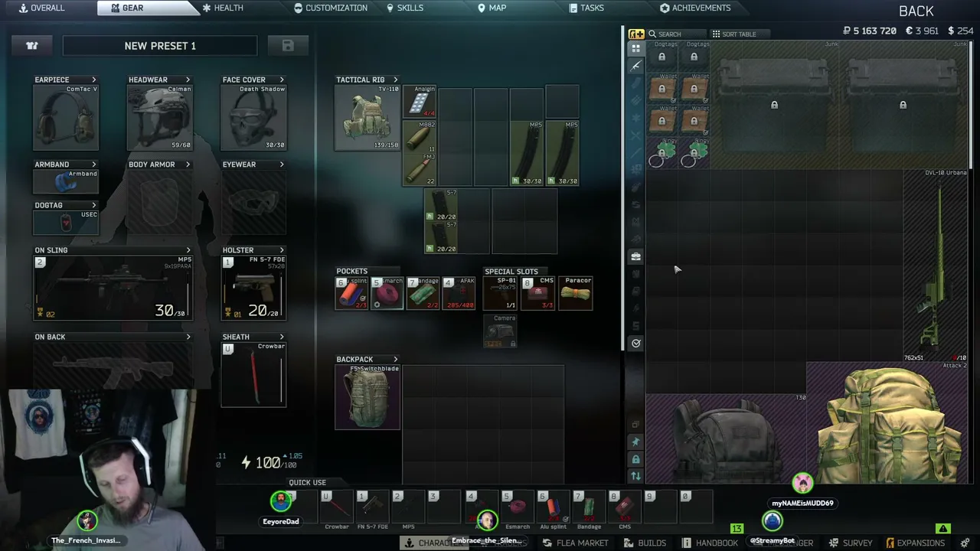Switch to the Overall tab

42,8
